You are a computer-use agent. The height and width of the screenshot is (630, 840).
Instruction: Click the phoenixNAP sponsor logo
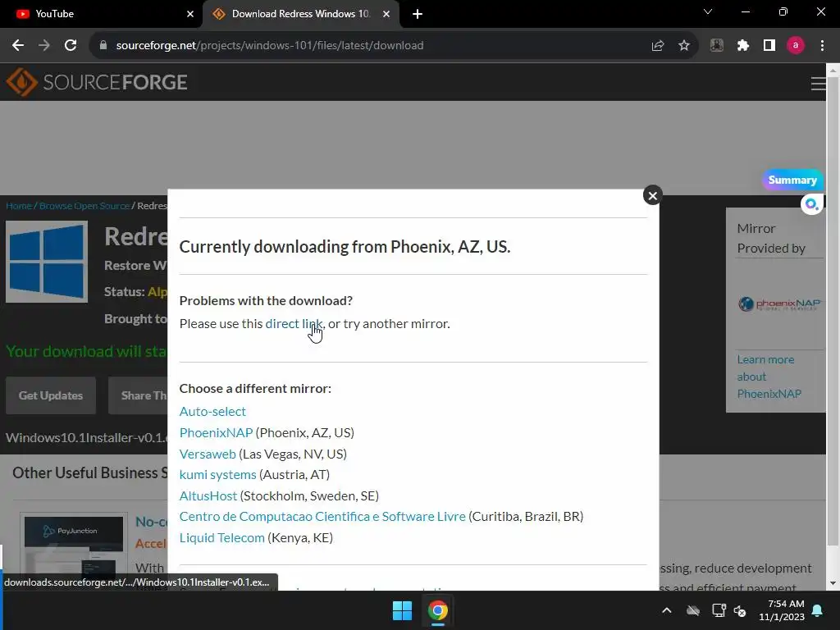779,304
